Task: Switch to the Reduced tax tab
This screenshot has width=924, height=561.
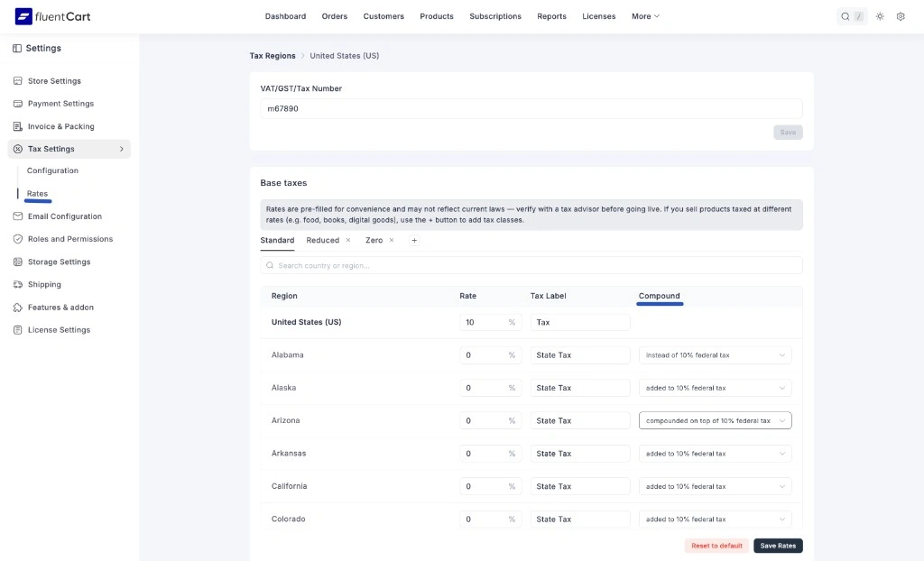Action: coord(323,241)
